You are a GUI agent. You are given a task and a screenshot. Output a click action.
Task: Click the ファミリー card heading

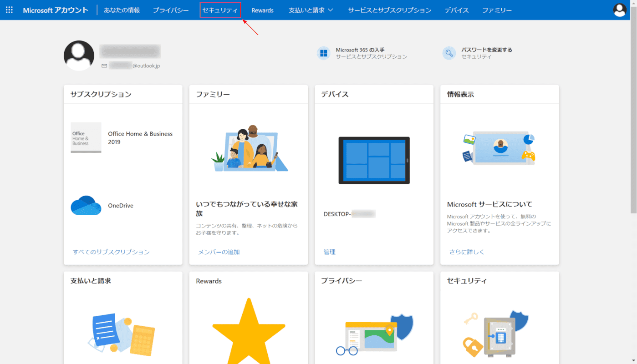point(213,94)
